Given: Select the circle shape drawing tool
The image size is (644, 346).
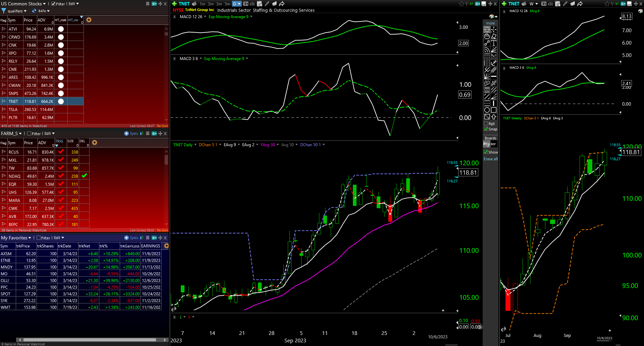Looking at the screenshot, I should (487, 110).
